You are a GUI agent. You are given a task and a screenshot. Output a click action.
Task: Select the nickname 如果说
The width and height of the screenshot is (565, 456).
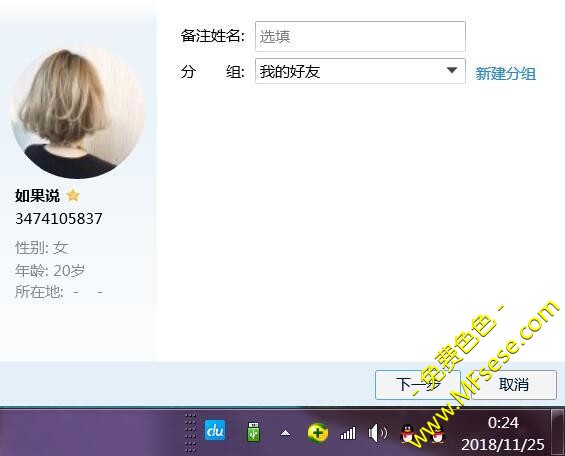pos(37,196)
